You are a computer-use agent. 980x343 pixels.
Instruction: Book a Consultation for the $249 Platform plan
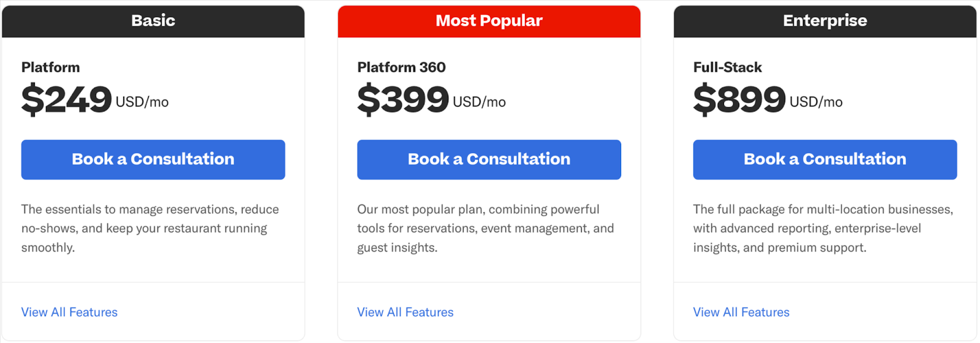(x=153, y=159)
